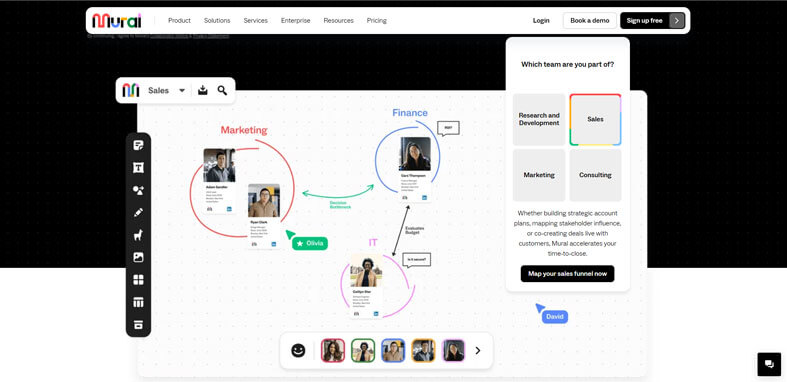
Task: Click the Sign up free button
Action: pyautogui.click(x=652, y=21)
